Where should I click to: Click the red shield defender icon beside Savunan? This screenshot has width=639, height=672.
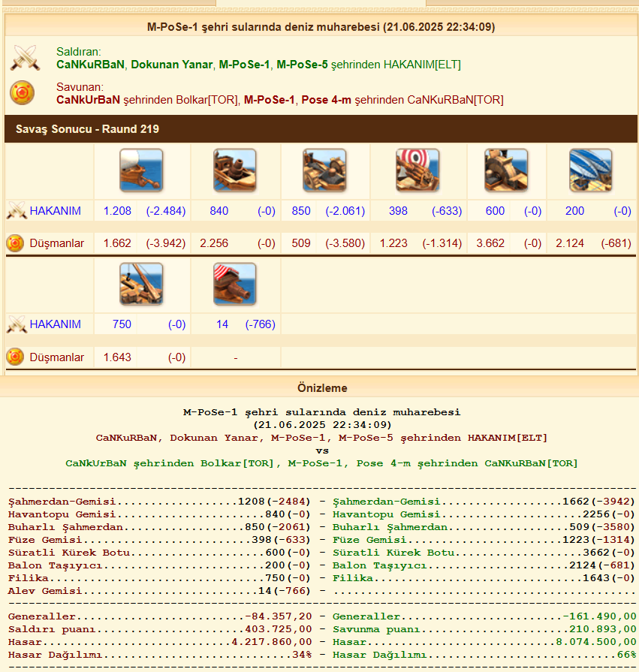pyautogui.click(x=23, y=92)
